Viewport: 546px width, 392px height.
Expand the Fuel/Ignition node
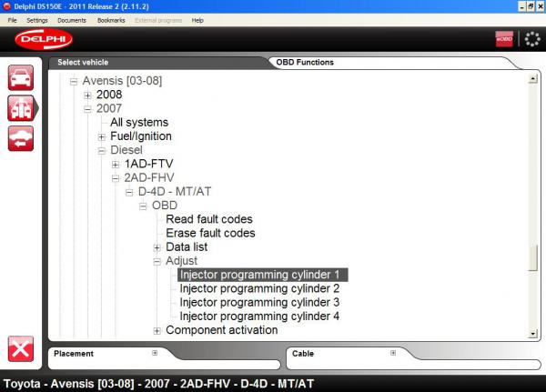click(102, 136)
